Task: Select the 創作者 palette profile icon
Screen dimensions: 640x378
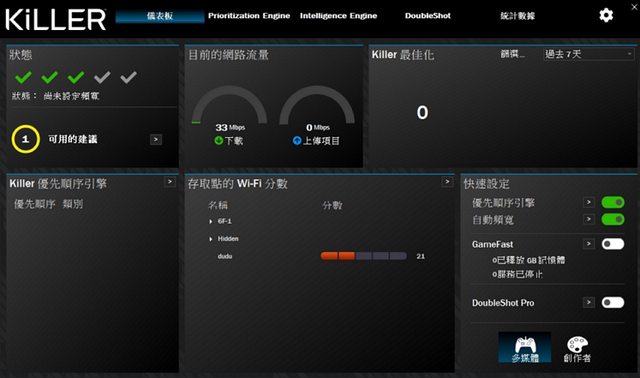Action: (577, 349)
